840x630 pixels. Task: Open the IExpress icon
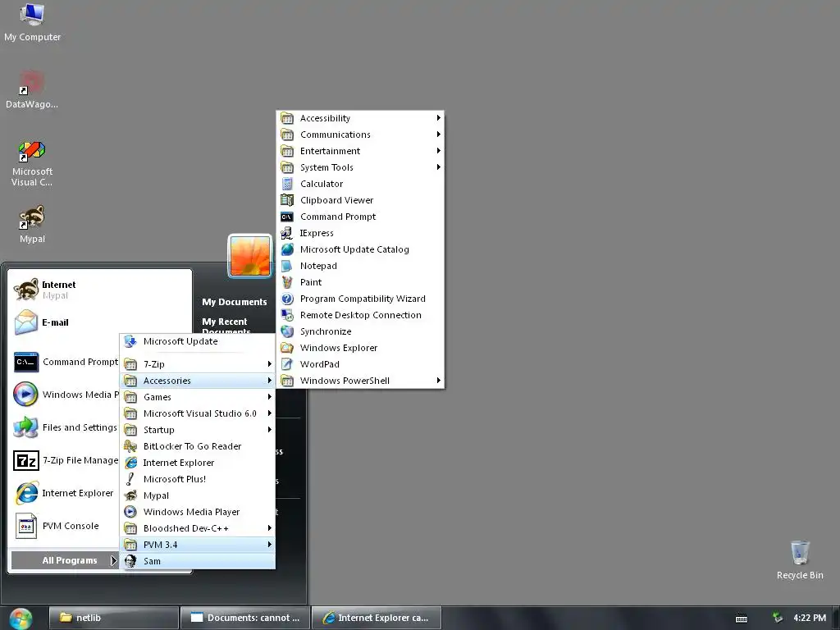[287, 233]
